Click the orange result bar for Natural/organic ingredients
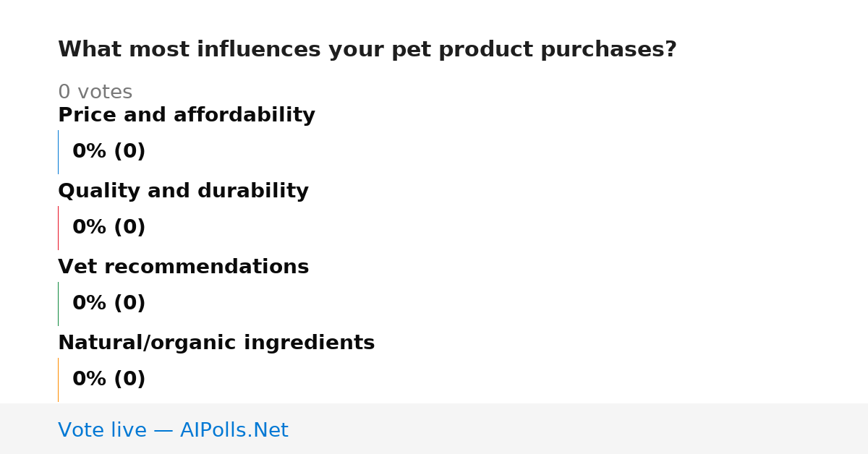 point(58,380)
